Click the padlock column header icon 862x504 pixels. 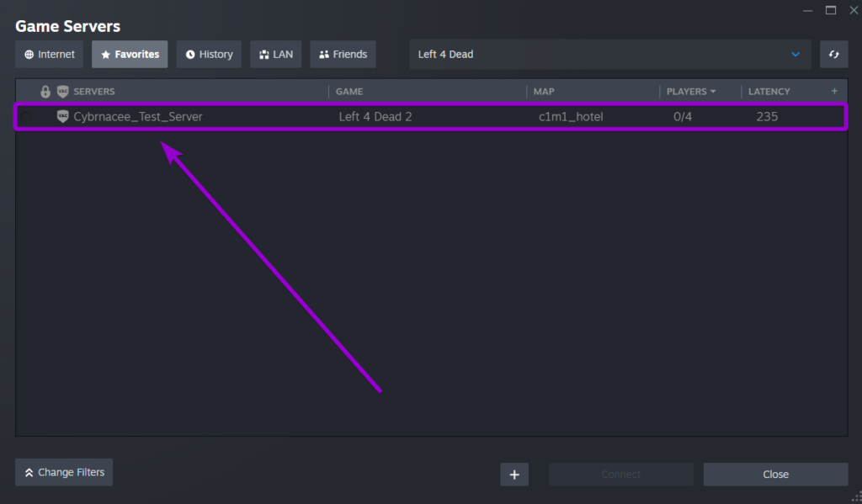(45, 91)
